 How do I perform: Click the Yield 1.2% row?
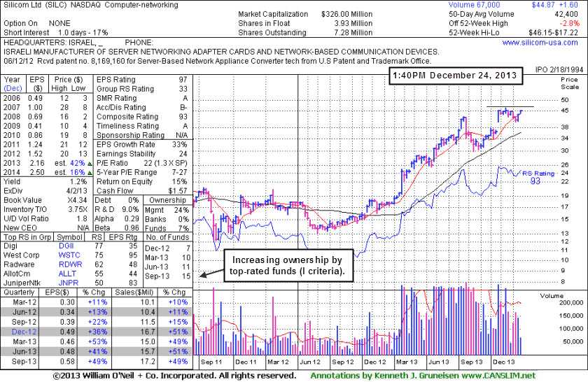click(45, 181)
